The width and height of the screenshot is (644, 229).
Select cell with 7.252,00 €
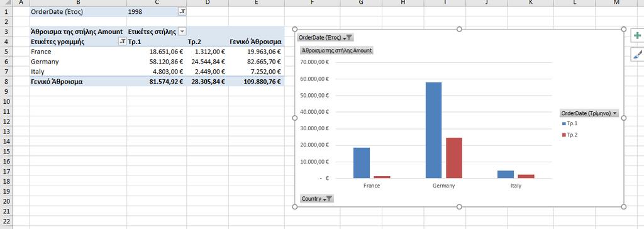coord(257,72)
